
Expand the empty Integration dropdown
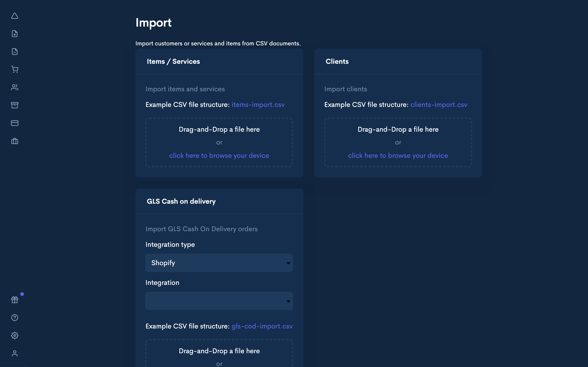[219, 301]
